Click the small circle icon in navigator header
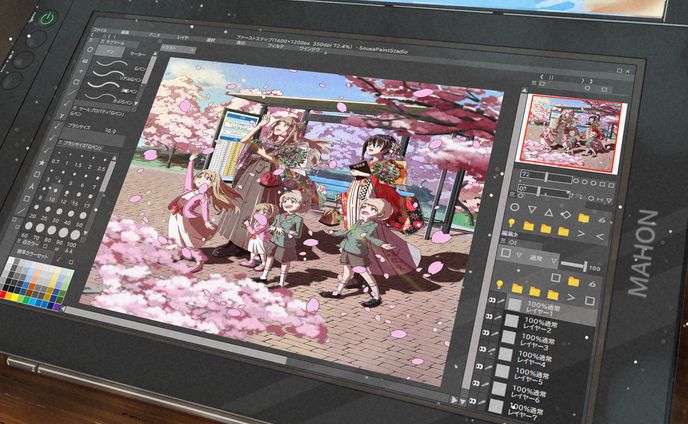Viewport: 688px width, 424px height. tap(588, 87)
